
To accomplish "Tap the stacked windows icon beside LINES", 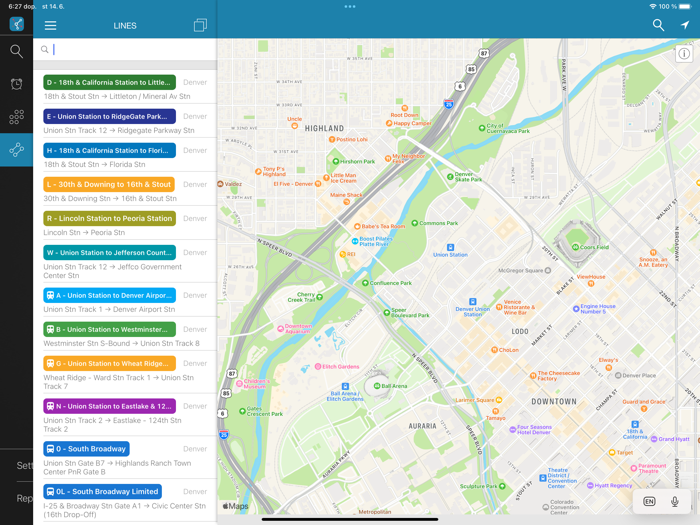I will pos(200,25).
